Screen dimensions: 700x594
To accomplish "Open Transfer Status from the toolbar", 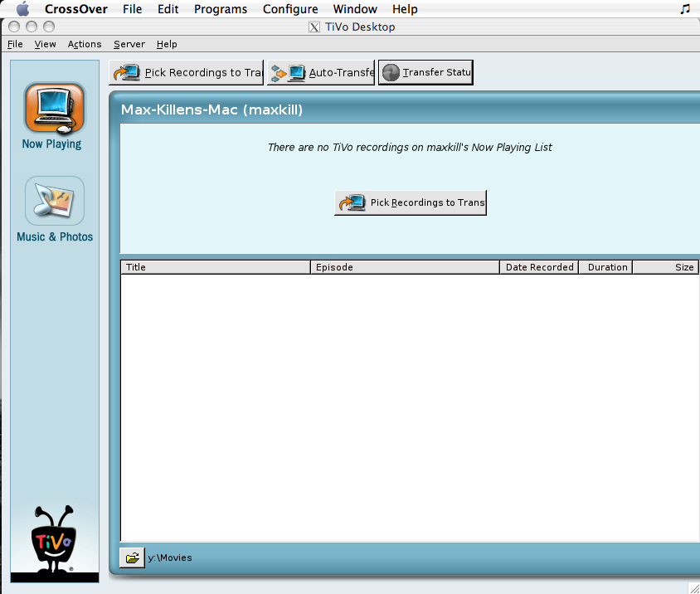I will 425,72.
